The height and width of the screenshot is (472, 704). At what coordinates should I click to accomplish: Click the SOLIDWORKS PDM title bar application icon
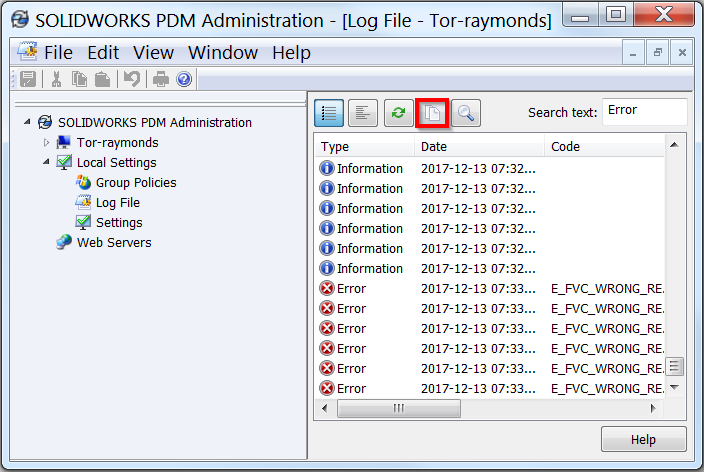[x=20, y=19]
